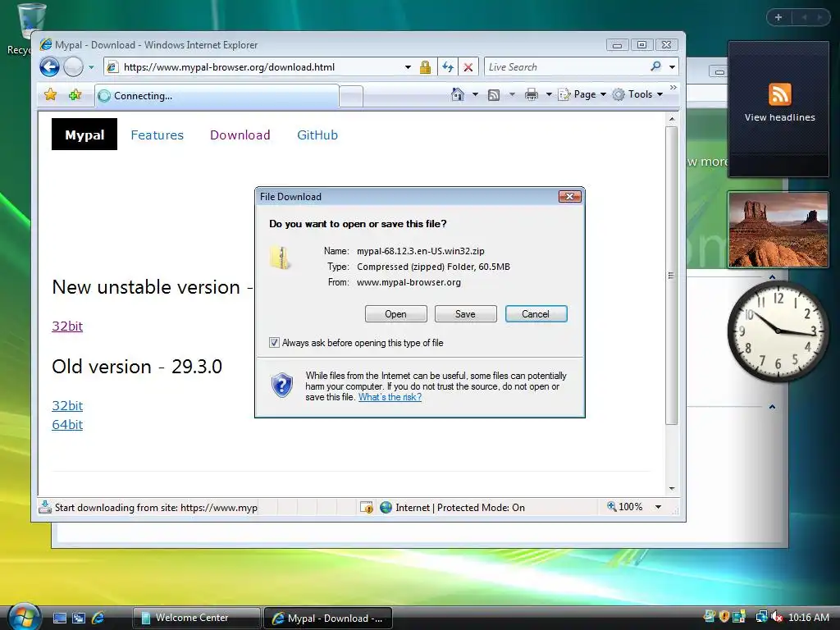Click the Windows Start orb
The height and width of the screenshot is (630, 840).
[x=24, y=617]
